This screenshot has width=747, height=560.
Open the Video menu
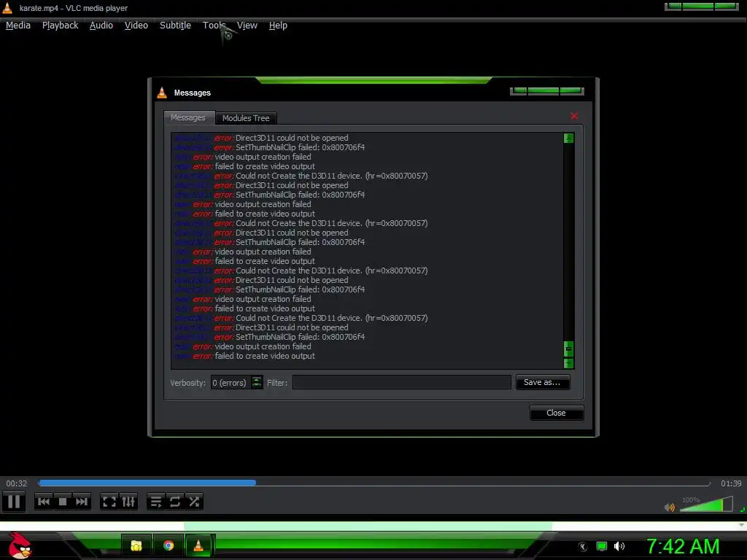[136, 26]
